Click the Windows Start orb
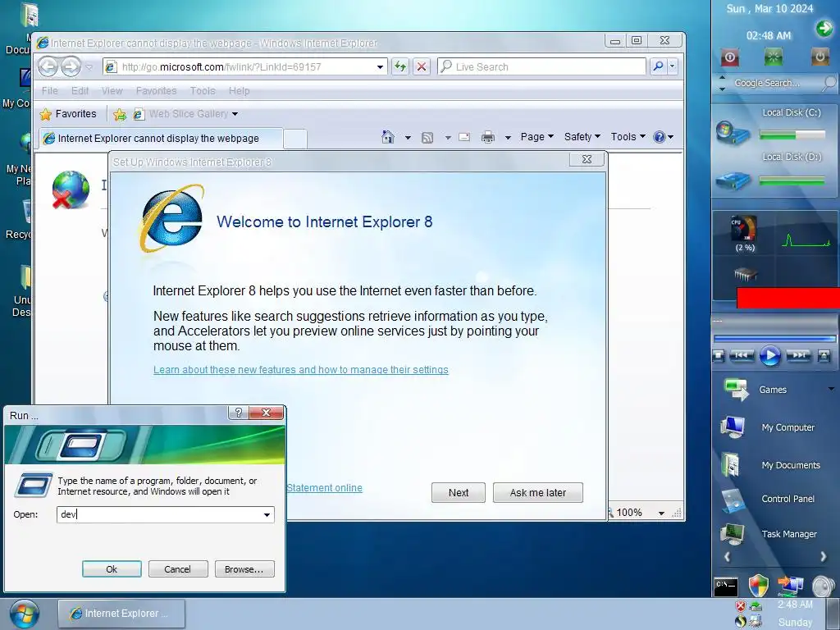Viewport: 840px width, 630px height. [x=25, y=614]
